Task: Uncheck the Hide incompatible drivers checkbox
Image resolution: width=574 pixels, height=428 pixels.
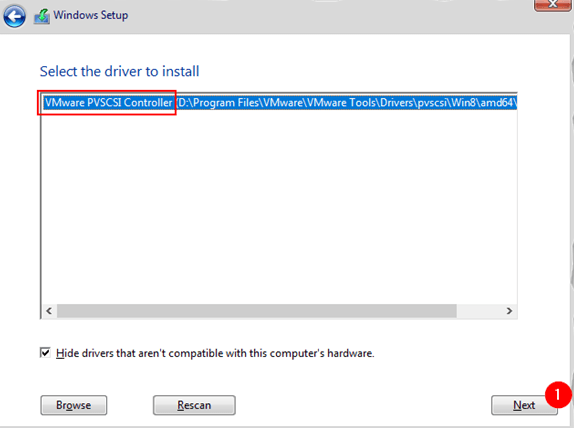Action: click(45, 353)
